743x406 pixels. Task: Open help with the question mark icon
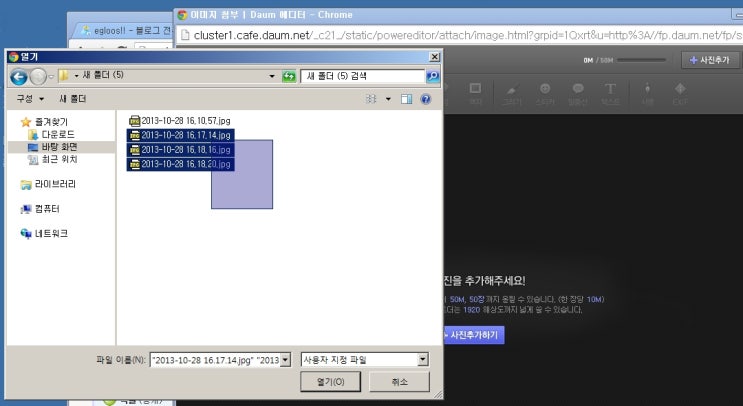pos(426,99)
